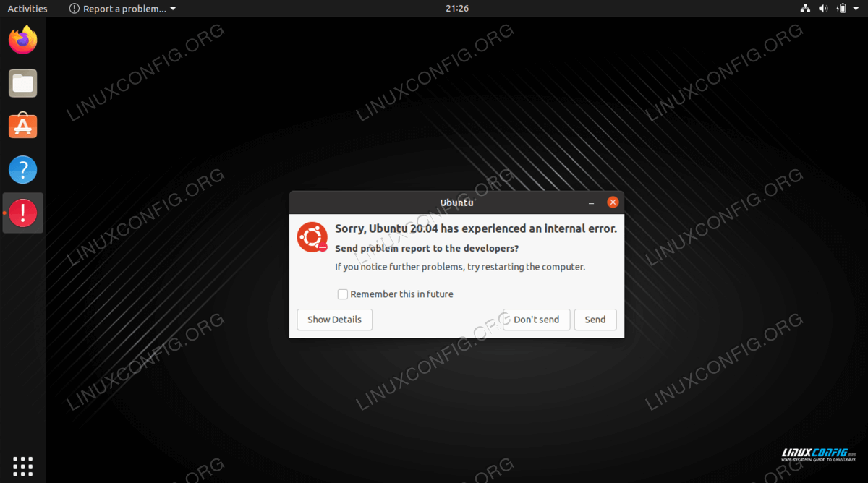Close the Ubuntu error dialog
This screenshot has height=483, width=868.
coord(613,202)
